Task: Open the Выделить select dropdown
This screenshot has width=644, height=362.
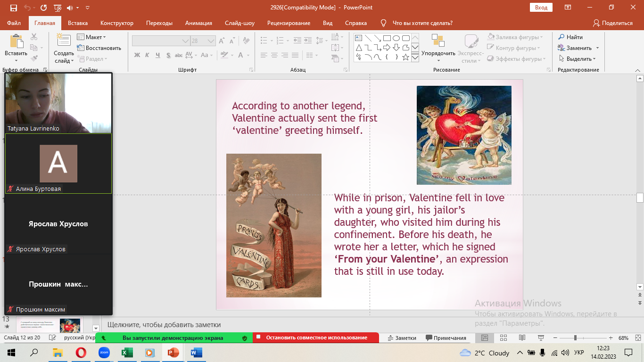Action: (578, 59)
